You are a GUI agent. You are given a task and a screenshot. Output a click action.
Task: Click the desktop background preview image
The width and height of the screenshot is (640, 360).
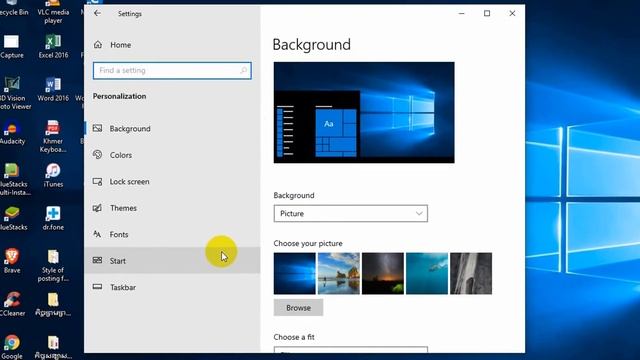point(364,113)
